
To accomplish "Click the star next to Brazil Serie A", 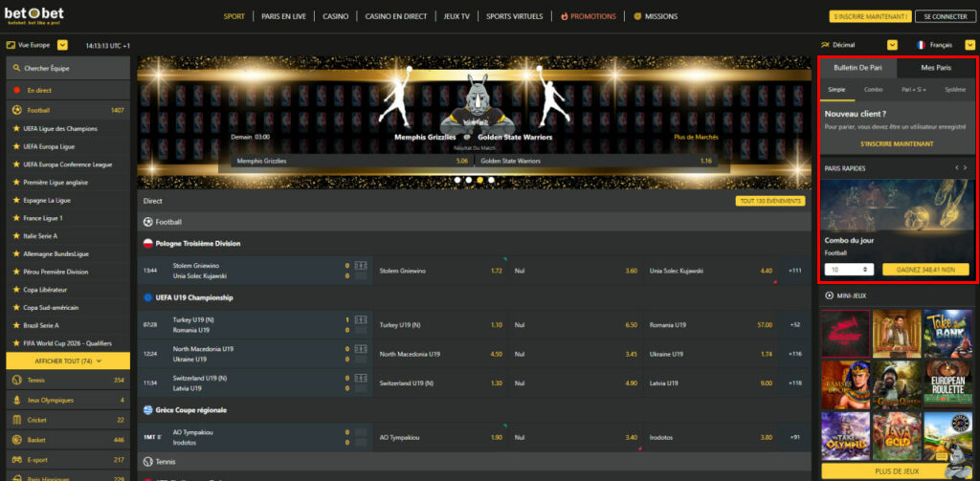I will 17,325.
